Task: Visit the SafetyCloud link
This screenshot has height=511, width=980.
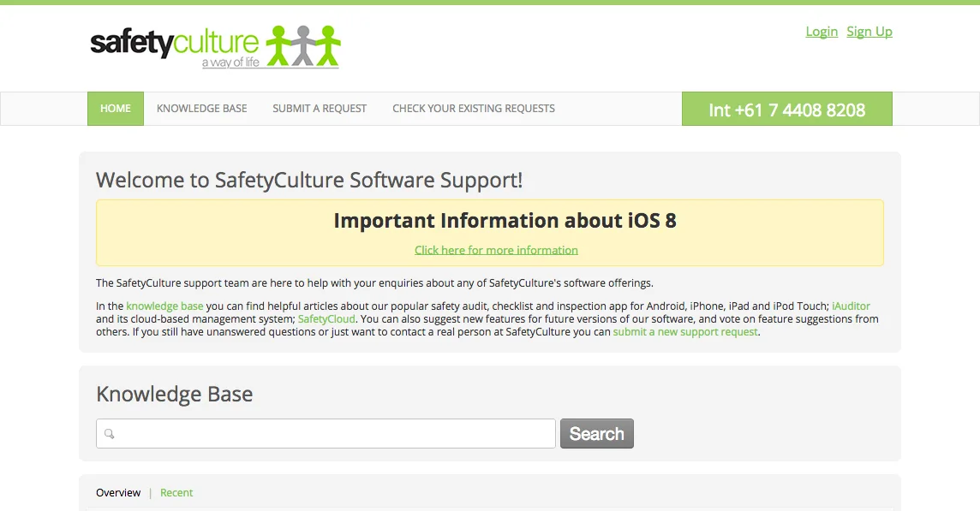Action: [x=326, y=318]
